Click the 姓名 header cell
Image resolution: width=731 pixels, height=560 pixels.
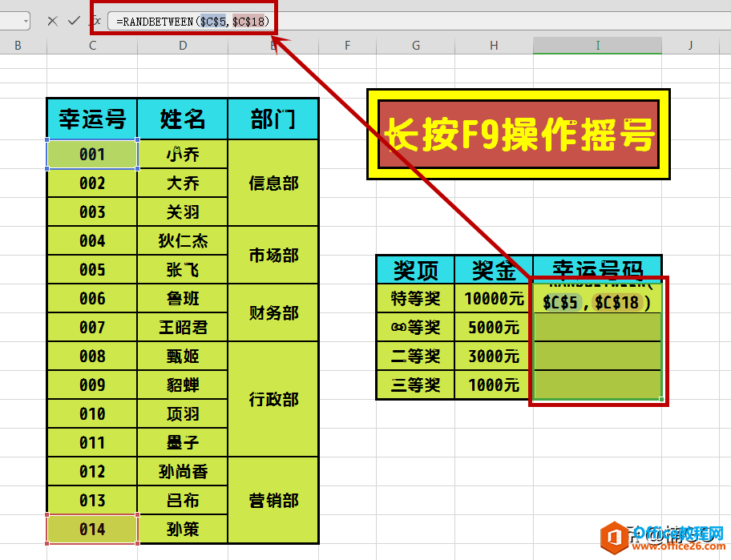(x=183, y=119)
